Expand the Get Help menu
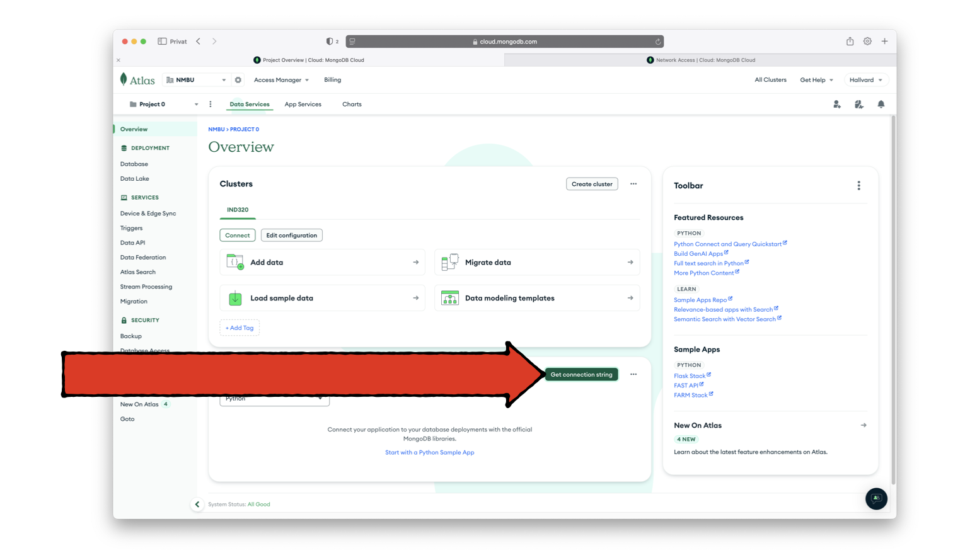This screenshot has width=953, height=560. click(x=817, y=80)
